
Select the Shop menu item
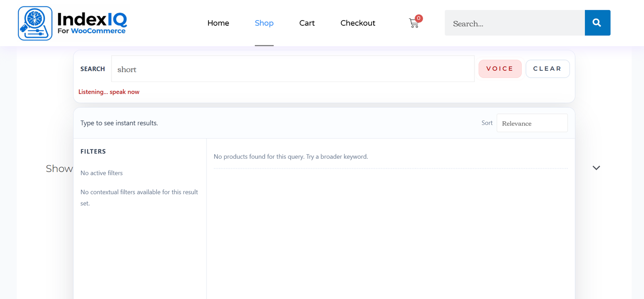tap(264, 23)
